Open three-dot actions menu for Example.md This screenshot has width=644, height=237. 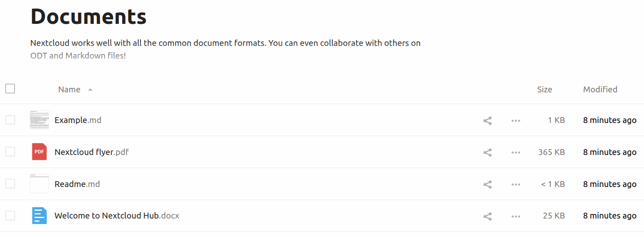pyautogui.click(x=516, y=120)
